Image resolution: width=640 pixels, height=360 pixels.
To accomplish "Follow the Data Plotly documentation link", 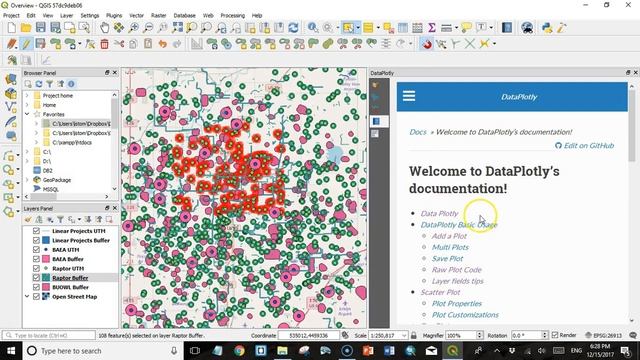I will (x=440, y=213).
